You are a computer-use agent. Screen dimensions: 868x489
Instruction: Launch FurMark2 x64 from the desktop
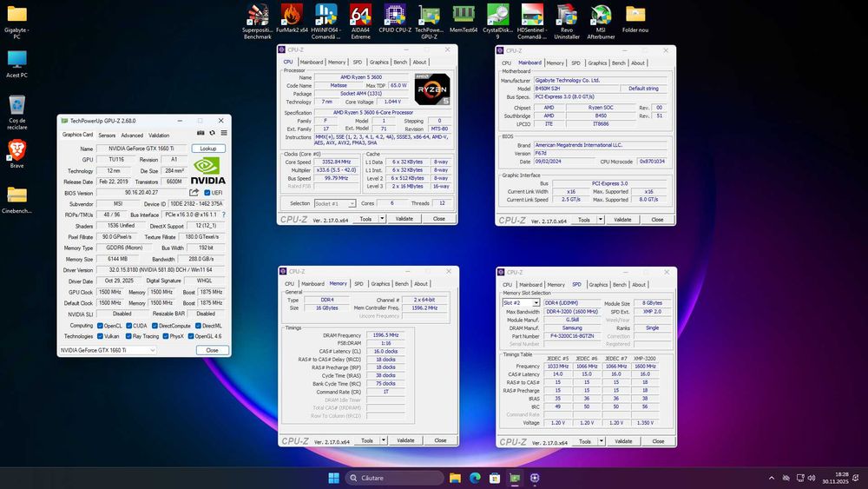292,18
